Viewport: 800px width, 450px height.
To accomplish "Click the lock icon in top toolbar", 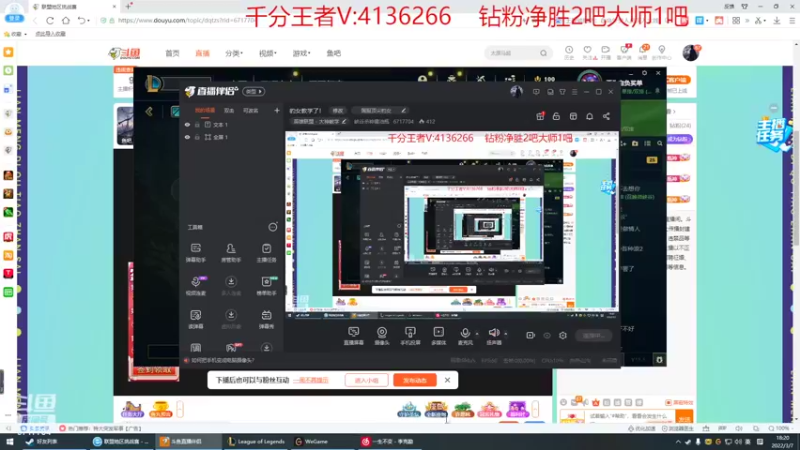I will (x=556, y=116).
